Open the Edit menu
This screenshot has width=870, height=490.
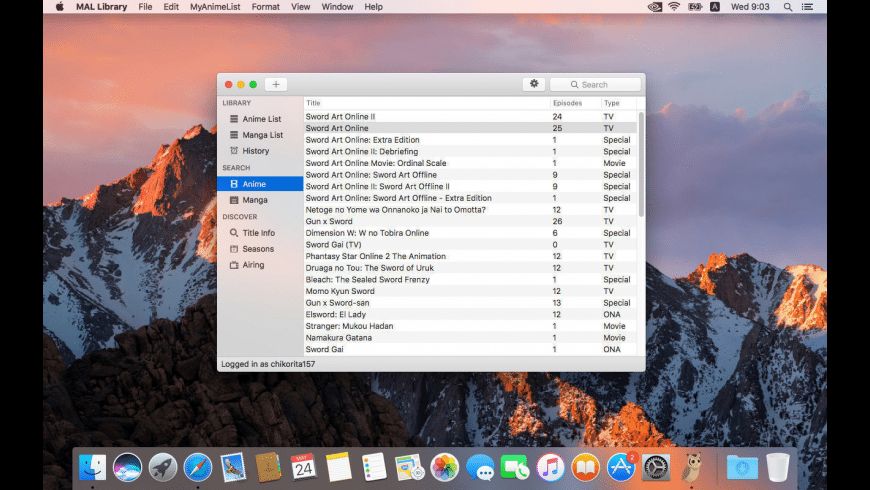coord(171,7)
